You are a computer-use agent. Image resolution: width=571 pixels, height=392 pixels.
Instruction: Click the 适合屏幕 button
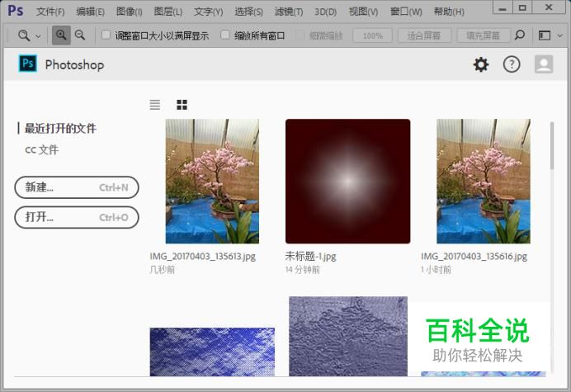pyautogui.click(x=424, y=35)
